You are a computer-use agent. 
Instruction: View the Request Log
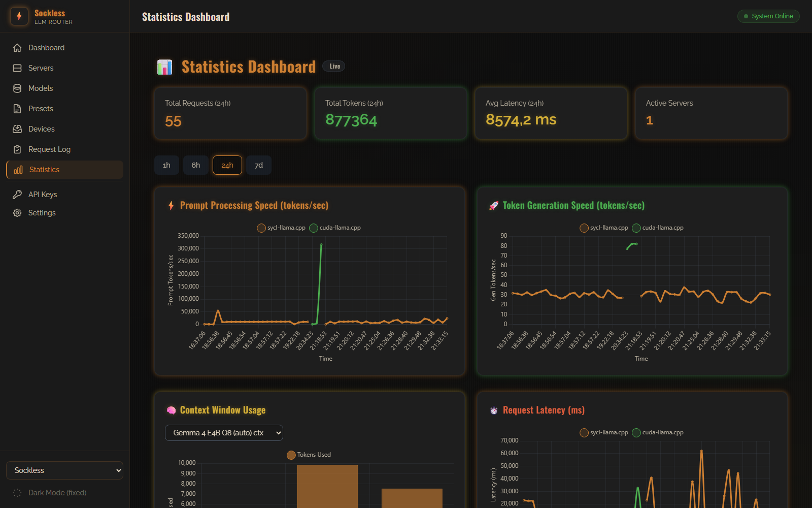[64, 149]
